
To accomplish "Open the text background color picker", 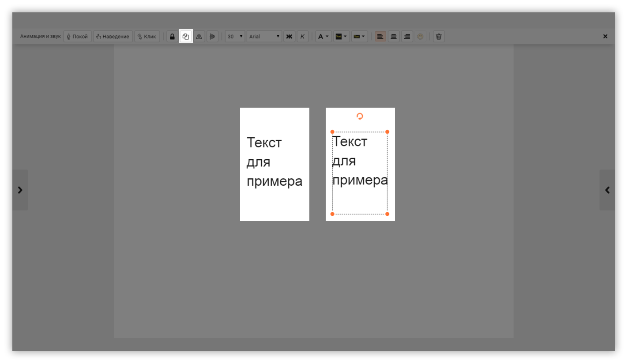I will (x=341, y=37).
